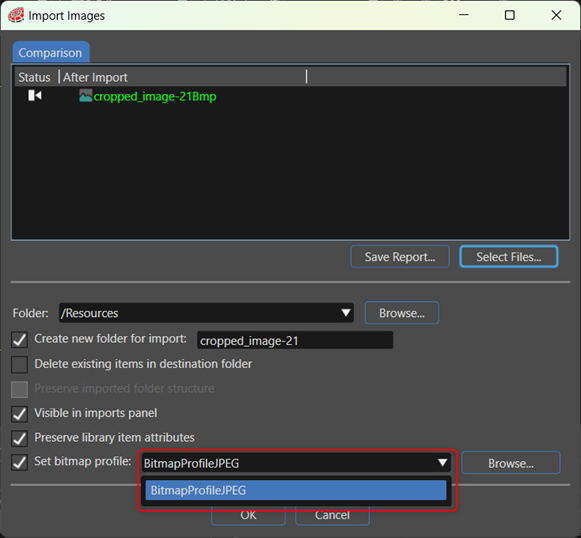Click the After Import column header
Image resolution: width=581 pixels, height=538 pixels.
pyautogui.click(x=95, y=77)
